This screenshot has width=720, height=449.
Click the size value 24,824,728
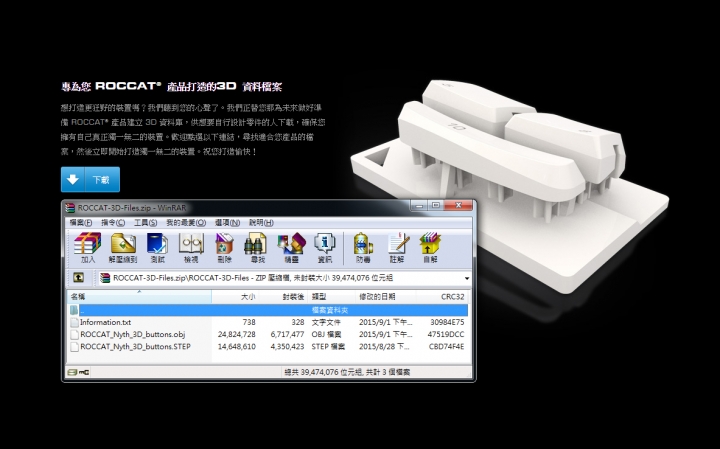(236, 334)
